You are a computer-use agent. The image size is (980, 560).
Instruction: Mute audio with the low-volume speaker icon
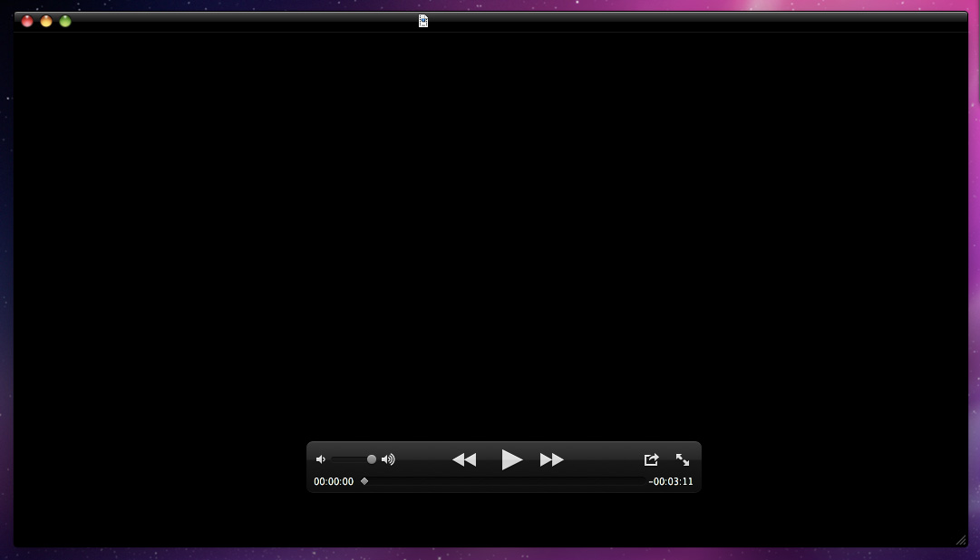321,459
